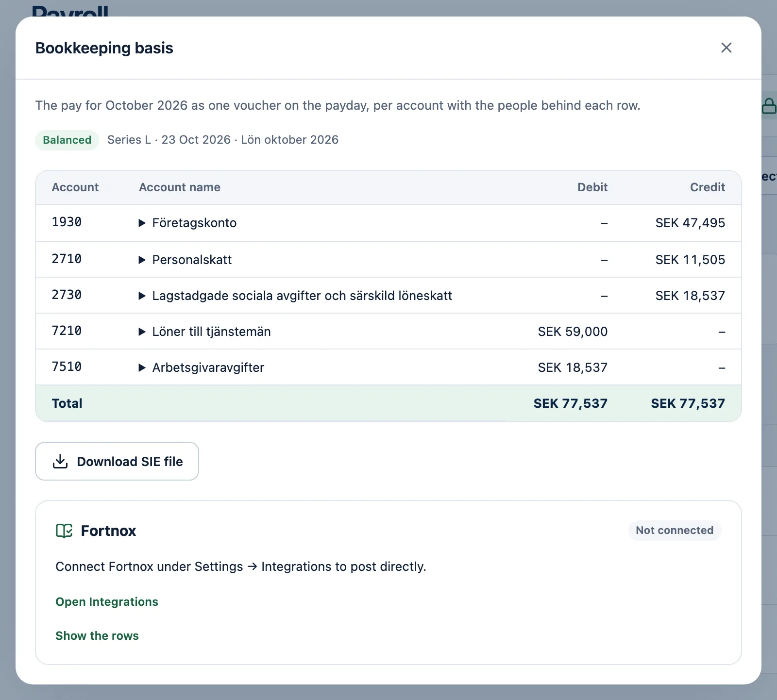Download the SIE file
The image size is (777, 700).
(x=117, y=461)
